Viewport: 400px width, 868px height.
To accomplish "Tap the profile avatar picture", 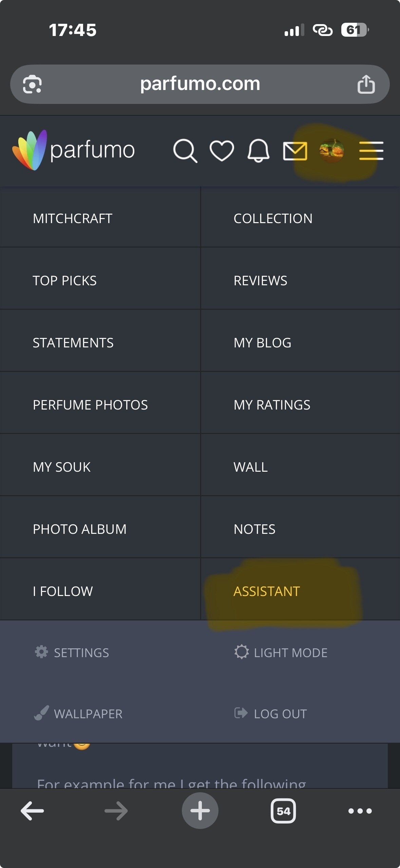I will pyautogui.click(x=332, y=150).
